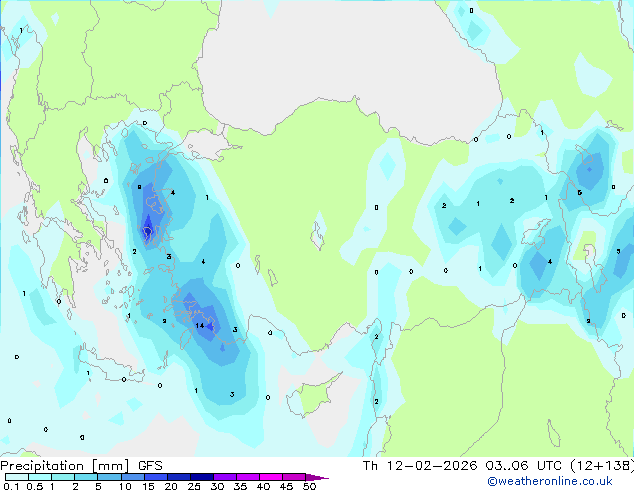Click the "40" legend scale label
This screenshot has height=490, width=634.
coord(263,486)
